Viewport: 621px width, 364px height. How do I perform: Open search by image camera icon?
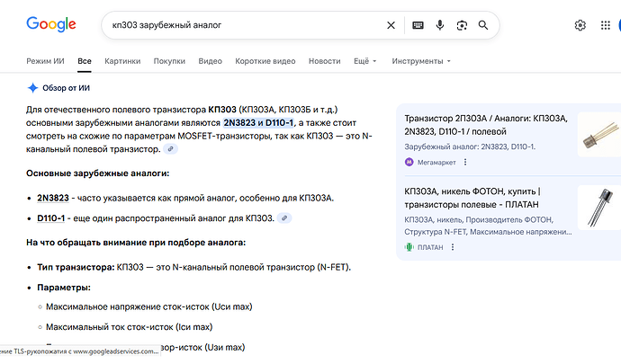pyautogui.click(x=462, y=25)
